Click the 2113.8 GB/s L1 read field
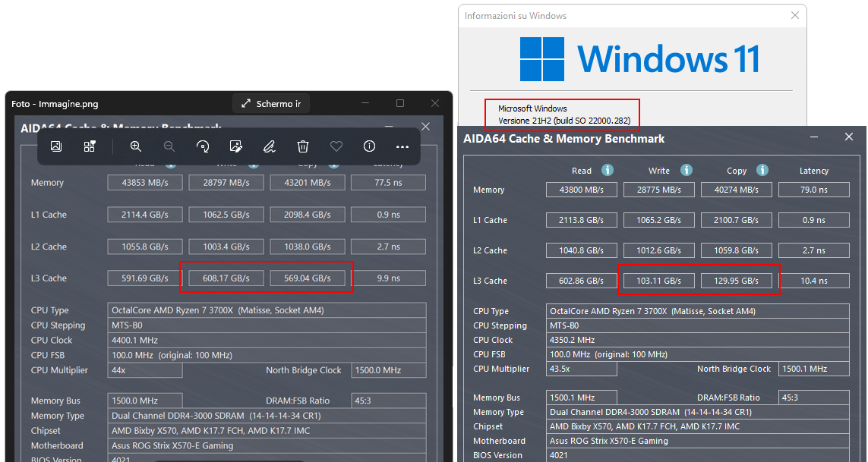868x462 pixels. (x=581, y=220)
